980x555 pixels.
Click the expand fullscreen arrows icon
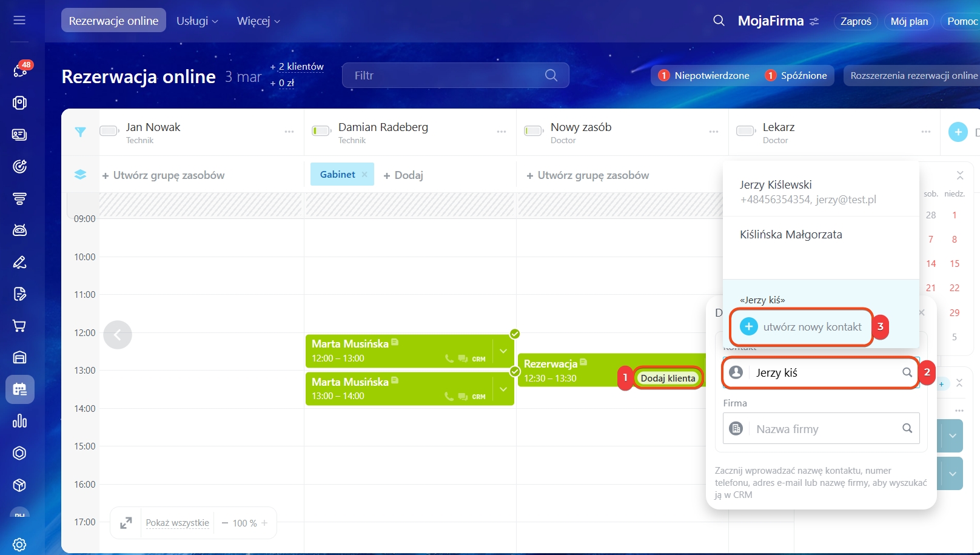(x=126, y=523)
